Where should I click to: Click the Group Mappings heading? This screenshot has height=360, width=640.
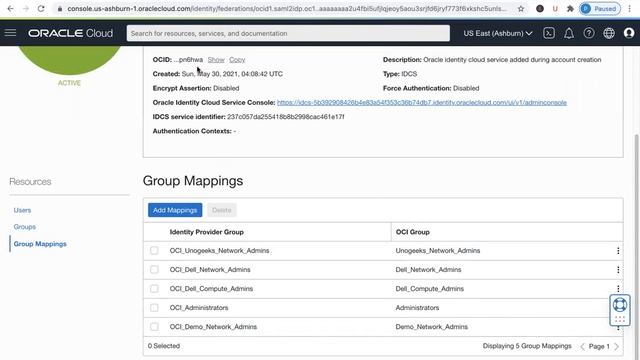[193, 181]
